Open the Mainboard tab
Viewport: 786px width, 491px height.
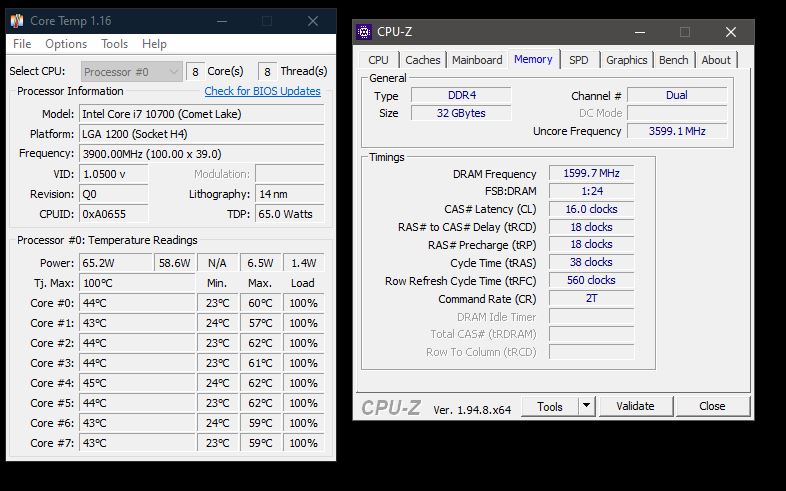(477, 60)
